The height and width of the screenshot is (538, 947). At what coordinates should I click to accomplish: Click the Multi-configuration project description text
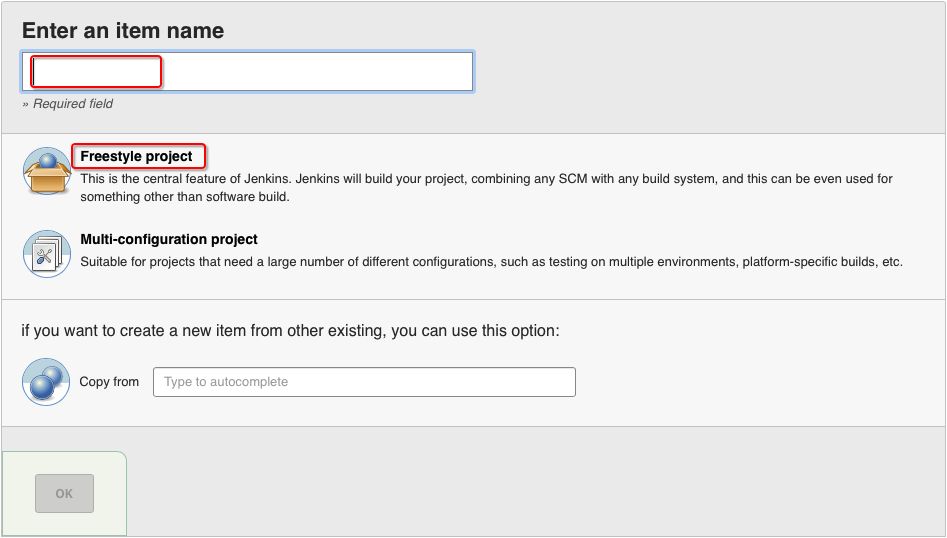click(491, 262)
